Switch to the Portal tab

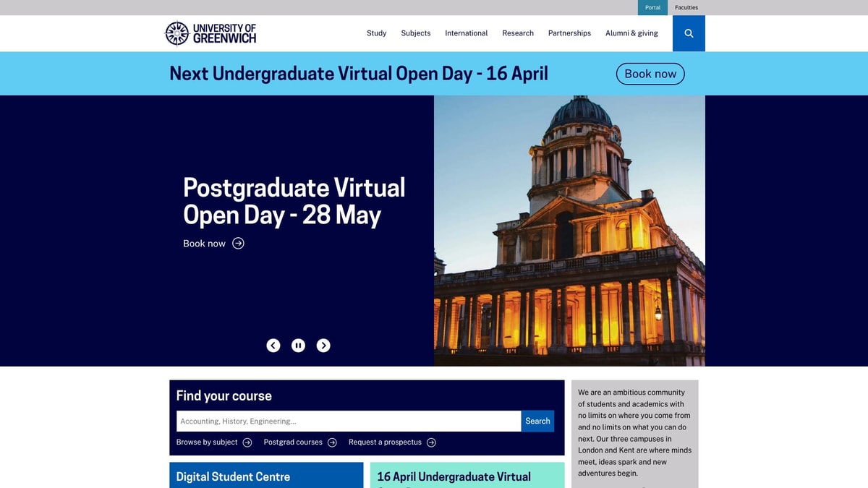click(x=652, y=7)
